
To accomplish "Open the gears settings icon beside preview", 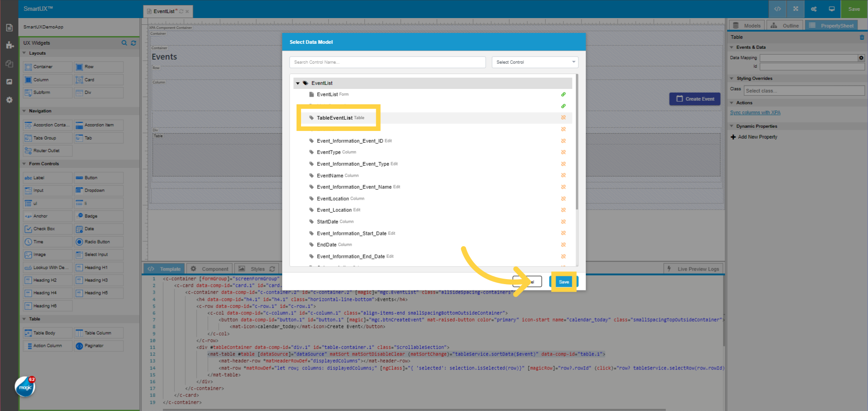I will pos(813,9).
